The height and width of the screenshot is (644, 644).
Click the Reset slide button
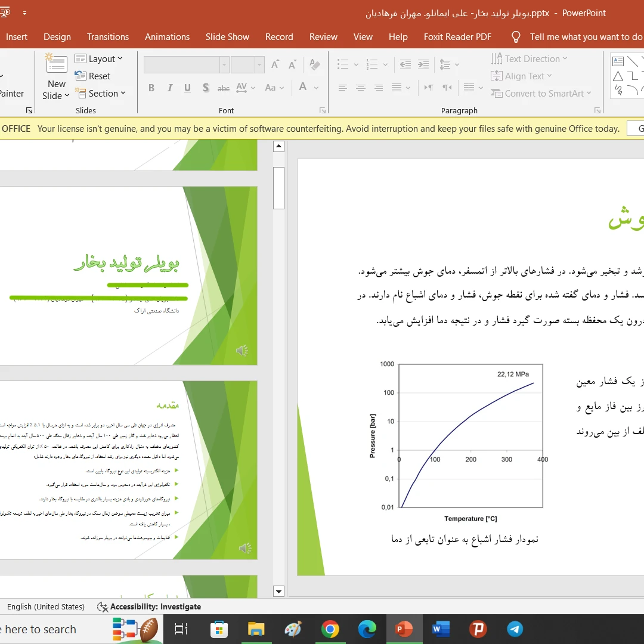[92, 76]
